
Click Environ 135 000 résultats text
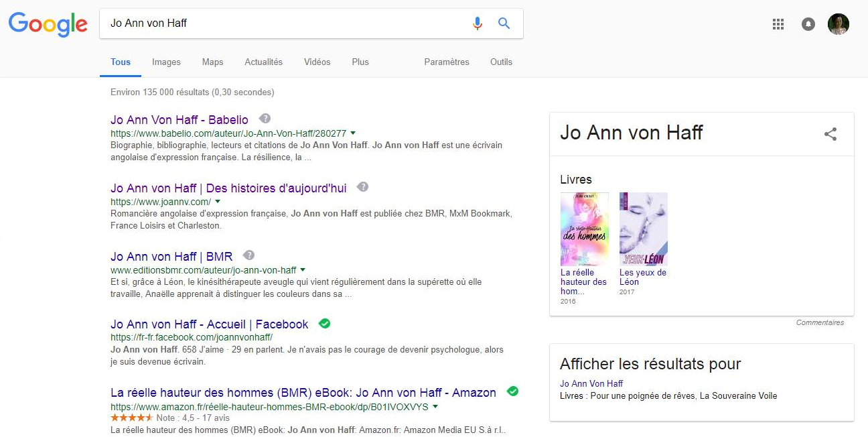point(192,92)
